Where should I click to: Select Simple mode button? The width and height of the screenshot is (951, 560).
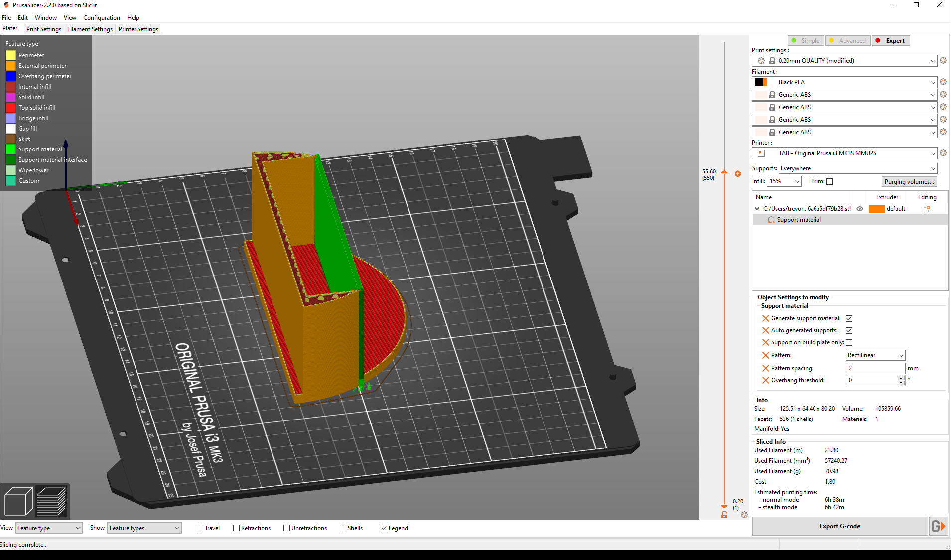click(x=806, y=41)
